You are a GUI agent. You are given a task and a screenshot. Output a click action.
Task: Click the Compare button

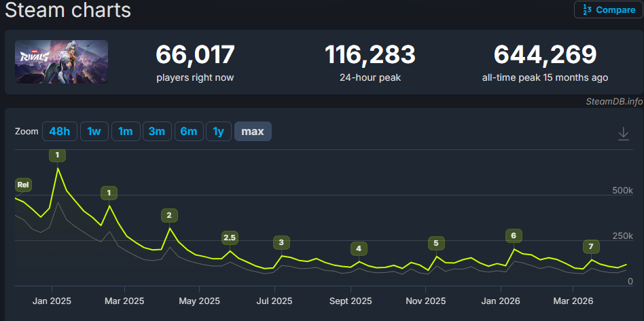tap(608, 10)
